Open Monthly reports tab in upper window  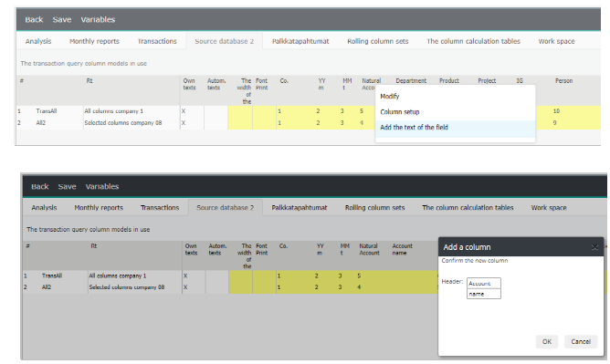pos(94,41)
